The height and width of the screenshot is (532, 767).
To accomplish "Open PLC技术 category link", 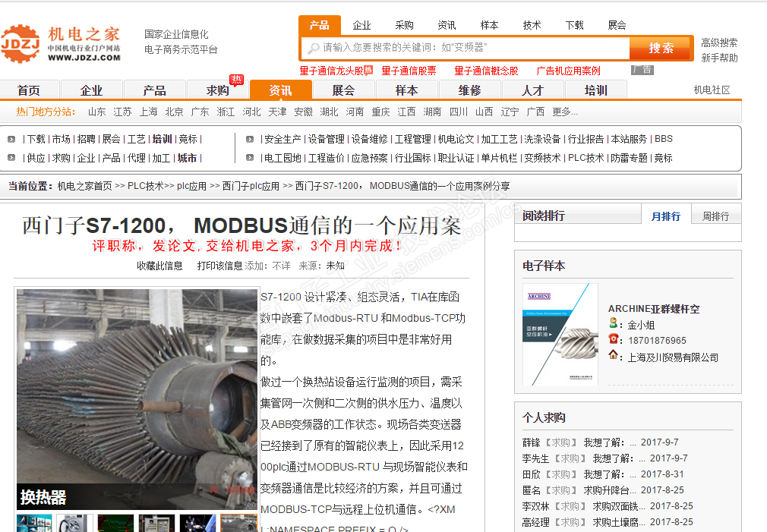I will pos(586,158).
